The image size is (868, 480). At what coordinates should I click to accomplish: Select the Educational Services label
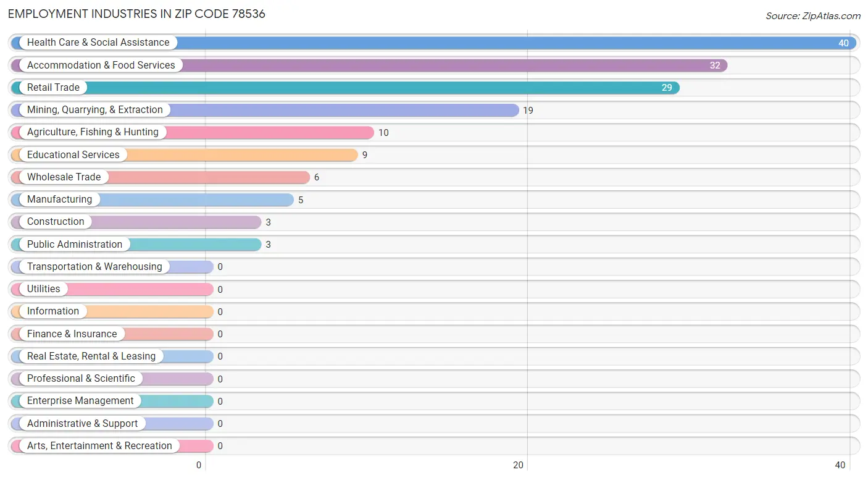73,155
